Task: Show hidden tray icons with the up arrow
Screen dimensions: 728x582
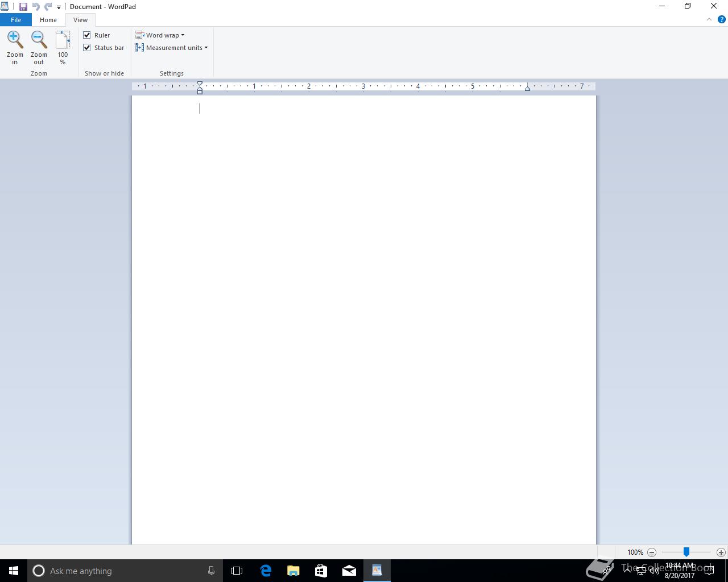Action: click(x=627, y=571)
